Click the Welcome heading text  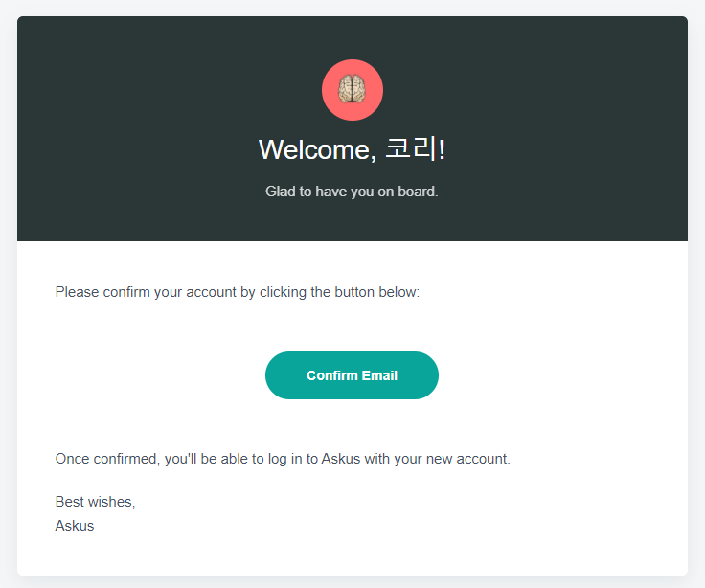(352, 149)
